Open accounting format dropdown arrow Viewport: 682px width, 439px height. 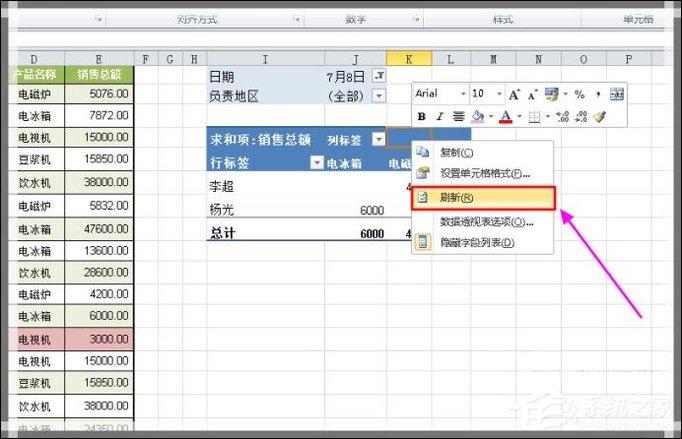tap(565, 94)
